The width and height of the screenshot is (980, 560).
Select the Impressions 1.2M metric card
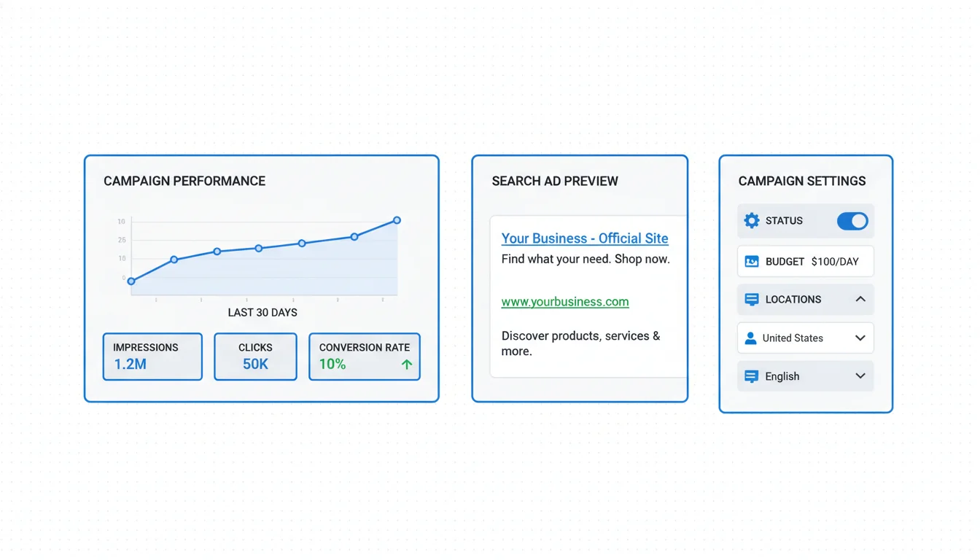click(152, 357)
